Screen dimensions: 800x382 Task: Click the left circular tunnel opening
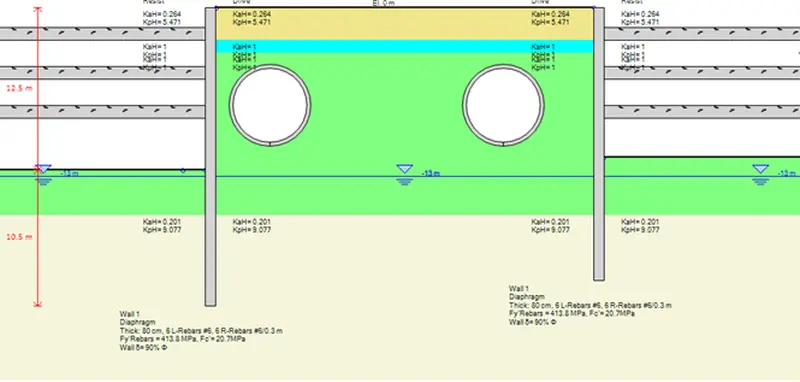tap(270, 105)
